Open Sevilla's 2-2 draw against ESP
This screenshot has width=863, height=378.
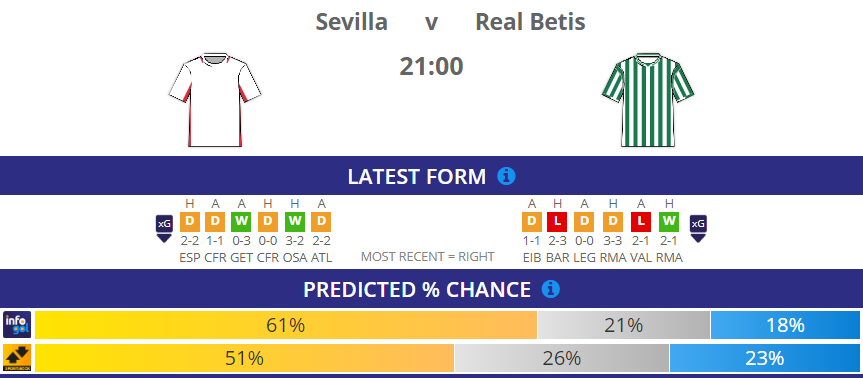189,222
